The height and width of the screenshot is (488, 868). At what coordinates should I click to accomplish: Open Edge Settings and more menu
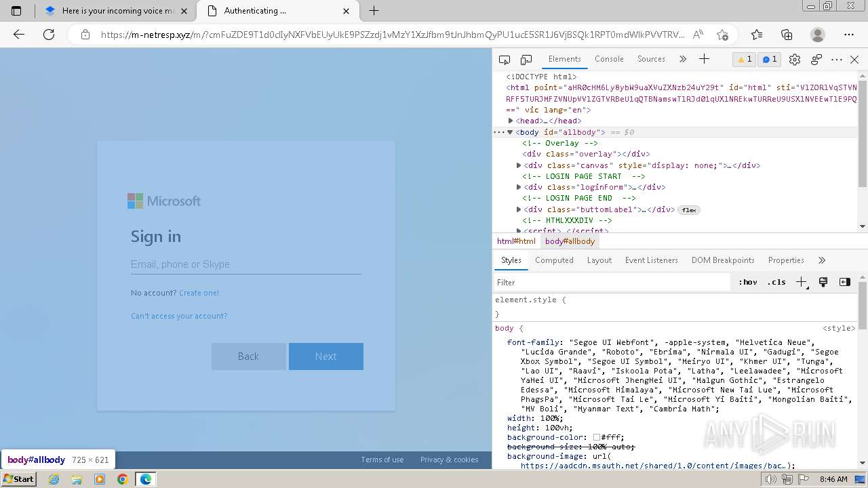(x=849, y=35)
